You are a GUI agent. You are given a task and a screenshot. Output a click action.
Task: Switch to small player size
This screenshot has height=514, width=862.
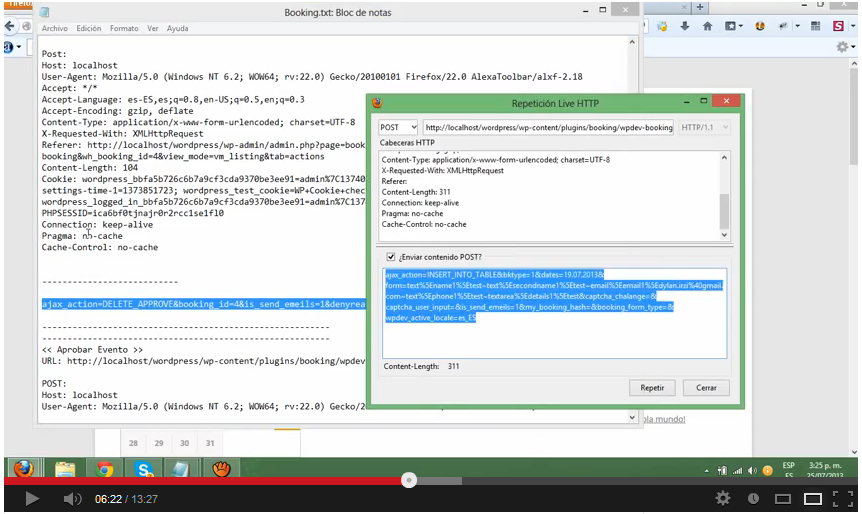coord(783,499)
